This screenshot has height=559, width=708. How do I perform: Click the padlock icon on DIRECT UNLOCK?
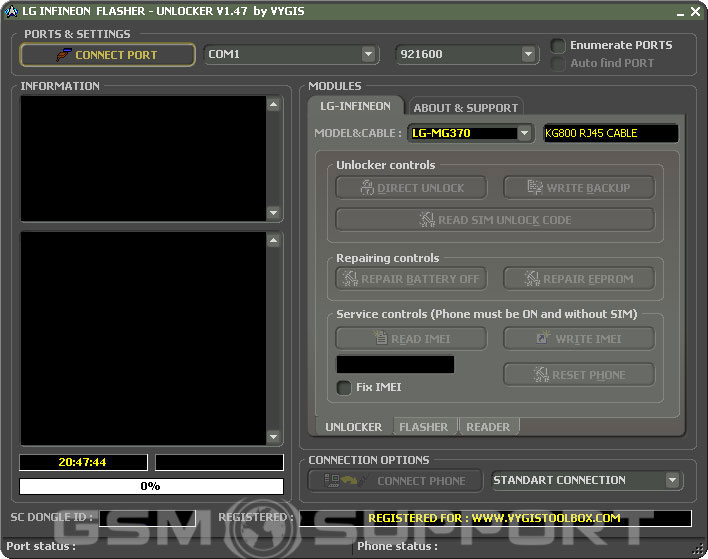pyautogui.click(x=367, y=187)
